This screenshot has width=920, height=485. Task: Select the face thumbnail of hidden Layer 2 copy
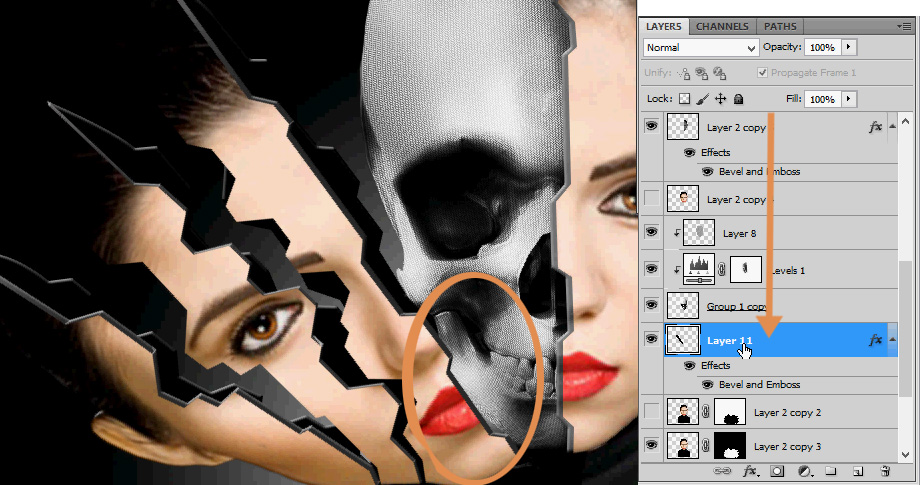coord(683,199)
